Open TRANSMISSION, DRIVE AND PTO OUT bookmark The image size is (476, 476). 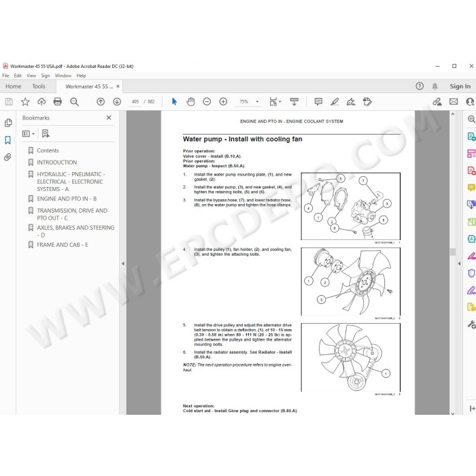click(x=72, y=214)
